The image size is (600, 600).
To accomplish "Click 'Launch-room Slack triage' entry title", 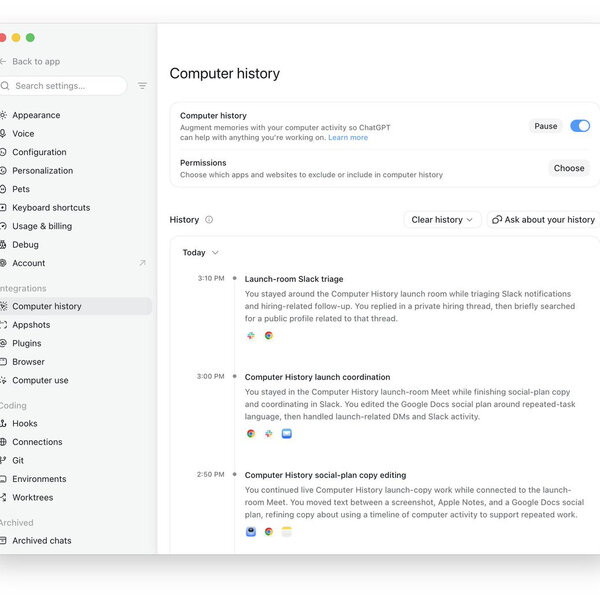I will pyautogui.click(x=294, y=279).
